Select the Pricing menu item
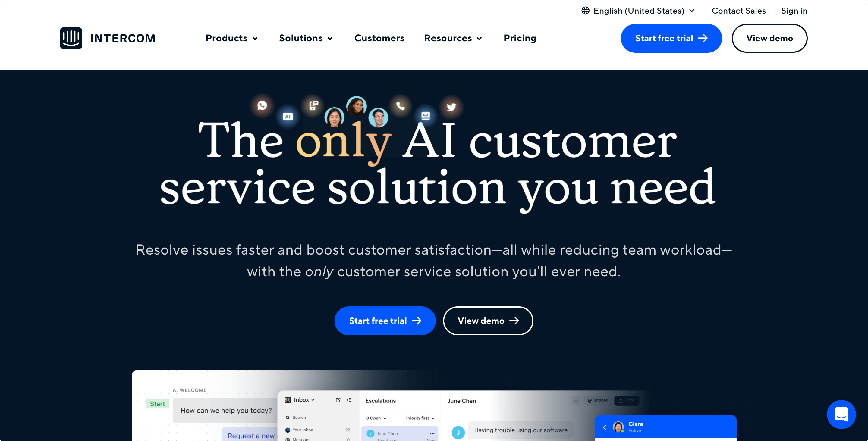This screenshot has width=868, height=441. pyautogui.click(x=520, y=38)
